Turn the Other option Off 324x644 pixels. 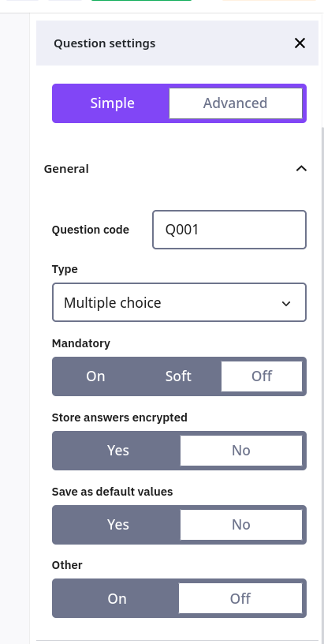(240, 598)
